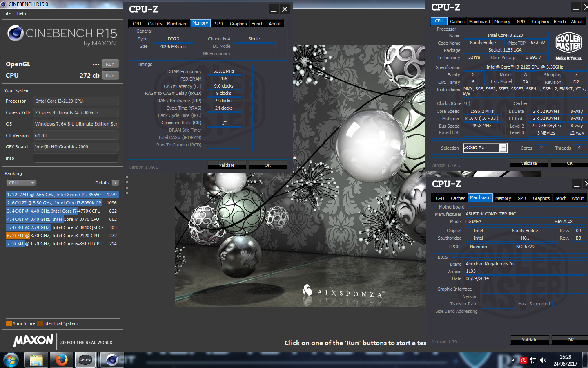Click the DRAM Frequency value 665.1 MHz

[x=224, y=71]
